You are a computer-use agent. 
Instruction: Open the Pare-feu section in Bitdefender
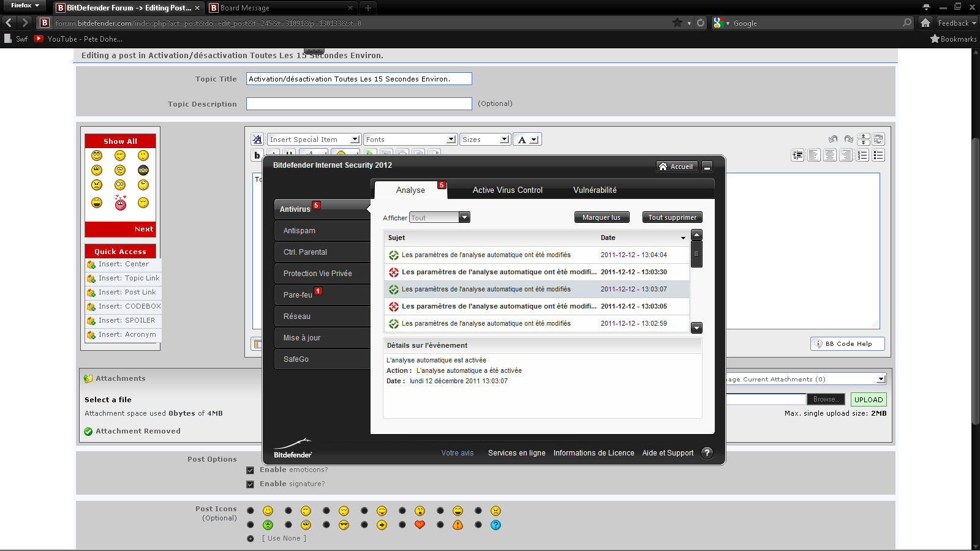pyautogui.click(x=322, y=295)
